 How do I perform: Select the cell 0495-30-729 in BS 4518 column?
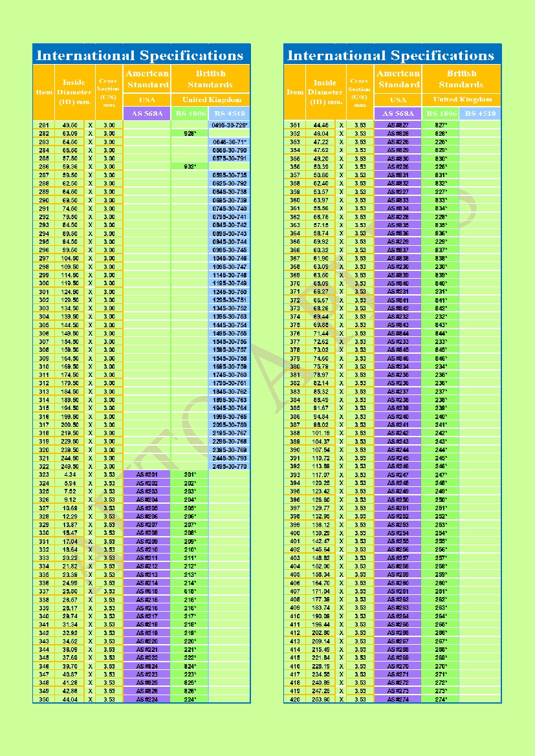click(x=230, y=125)
